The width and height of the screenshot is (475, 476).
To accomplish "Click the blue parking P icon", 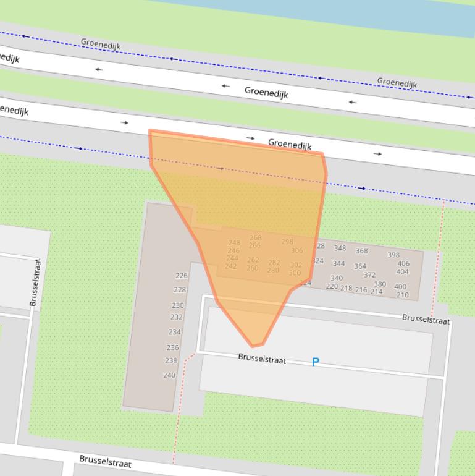I will coord(316,362).
